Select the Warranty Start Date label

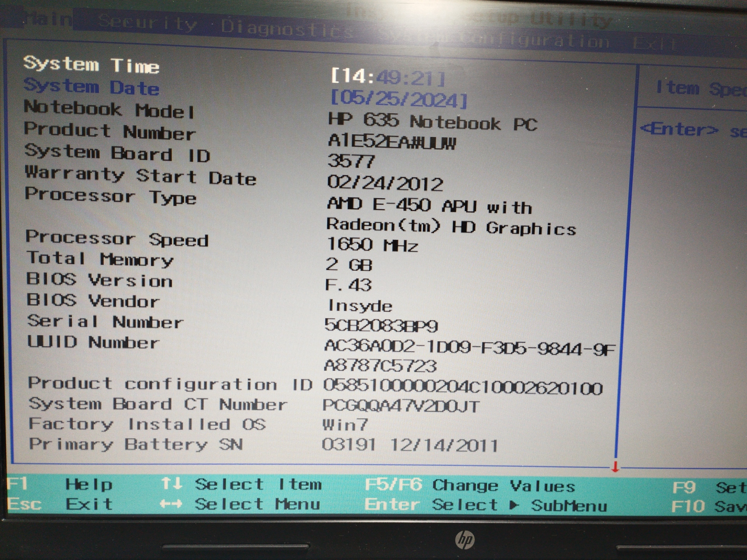tap(140, 176)
